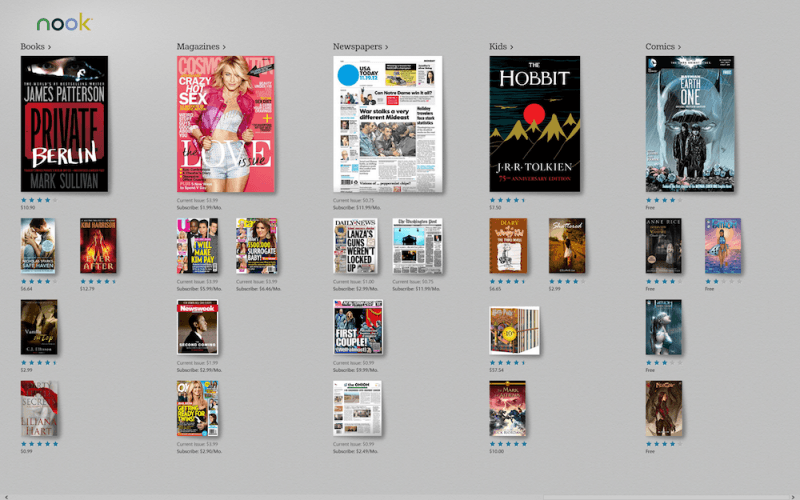Open the Fathom comic cover

click(x=723, y=246)
